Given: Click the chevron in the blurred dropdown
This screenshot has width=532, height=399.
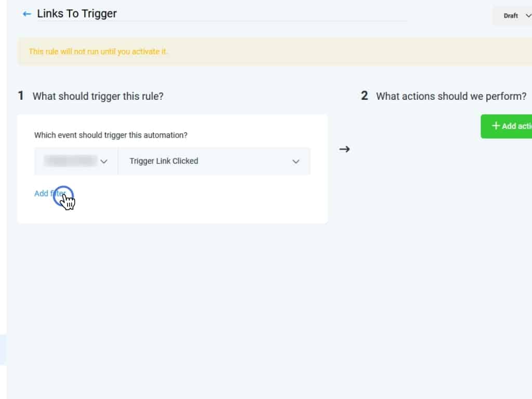Looking at the screenshot, I should click(104, 162).
